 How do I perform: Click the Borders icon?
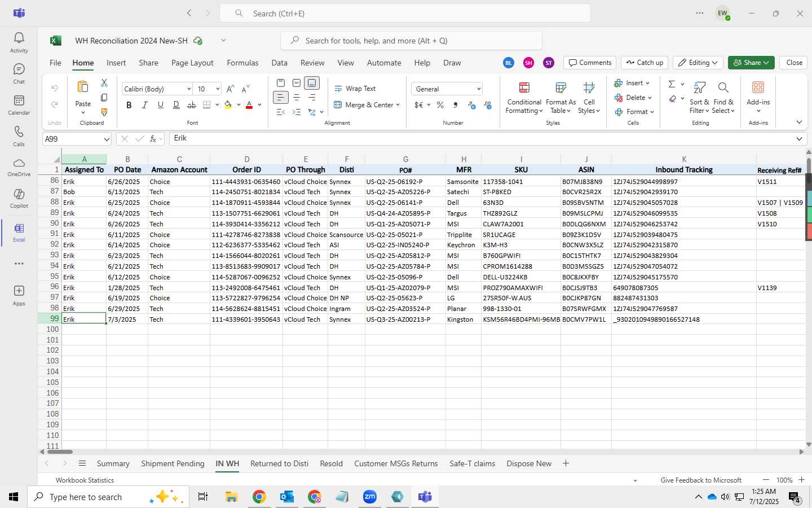pos(207,105)
